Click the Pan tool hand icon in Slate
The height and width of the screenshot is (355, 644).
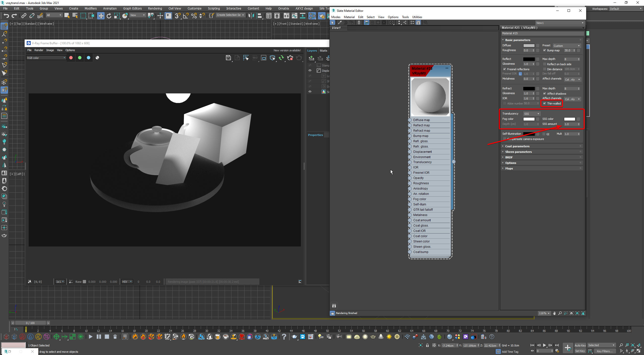[x=554, y=313]
